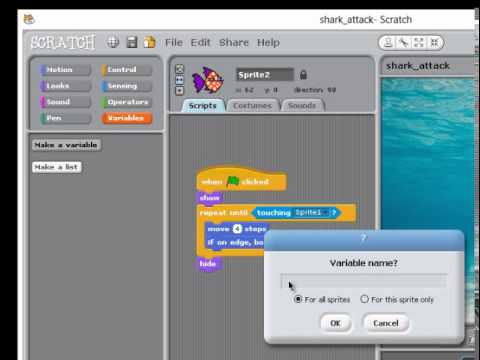
Task: Click the Sprite2 fish thumbnail
Action: click(x=208, y=80)
